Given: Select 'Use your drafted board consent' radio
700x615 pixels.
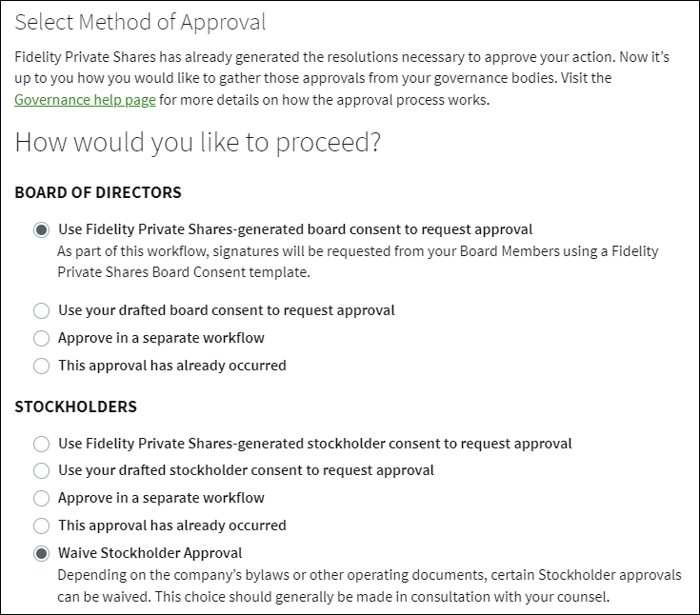Looking at the screenshot, I should pyautogui.click(x=41, y=310).
